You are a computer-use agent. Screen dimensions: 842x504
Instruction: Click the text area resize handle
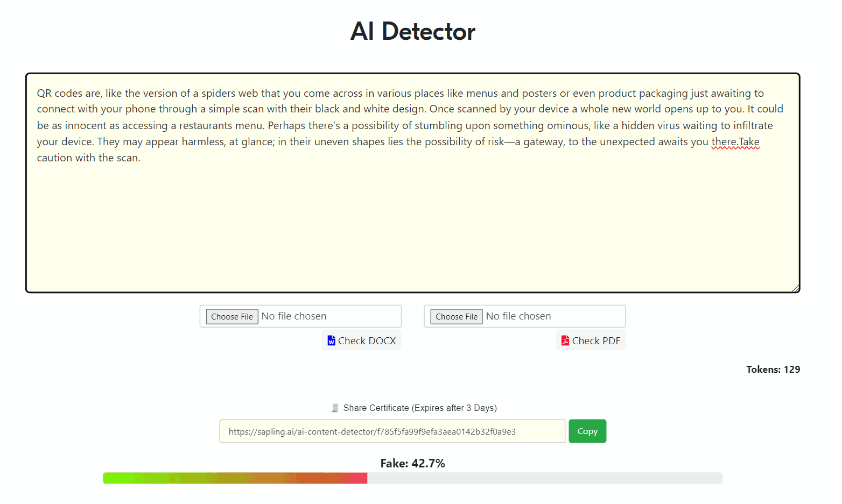coord(795,288)
